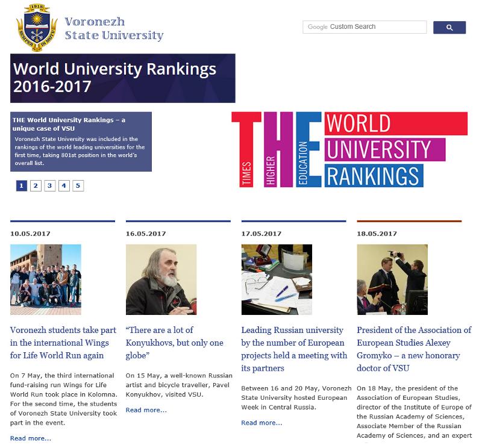Select slide 1 in the carousel pager
Screen dimensions: 482x448
pyautogui.click(x=22, y=185)
